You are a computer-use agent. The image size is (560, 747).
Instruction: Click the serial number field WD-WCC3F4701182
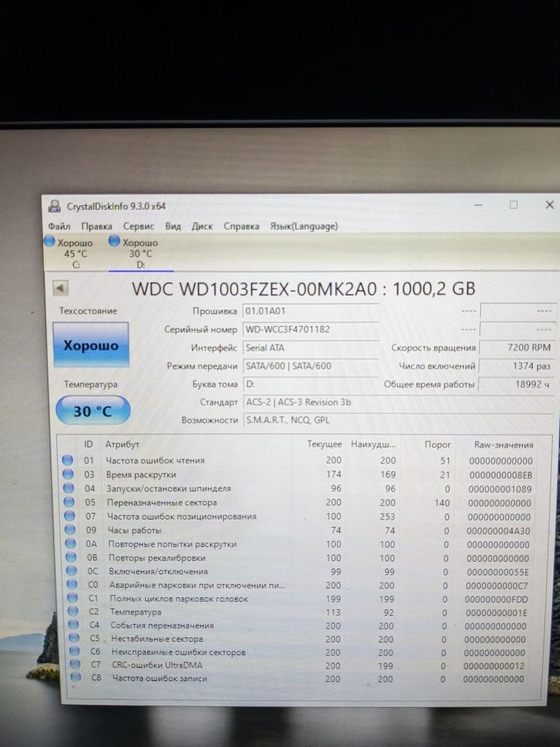pos(310,329)
